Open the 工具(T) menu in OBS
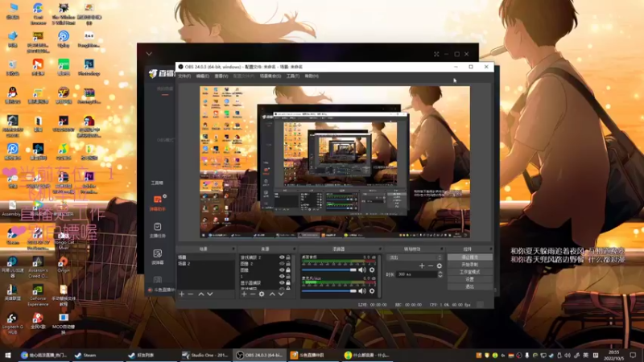This screenshot has height=362, width=644. pyautogui.click(x=293, y=76)
